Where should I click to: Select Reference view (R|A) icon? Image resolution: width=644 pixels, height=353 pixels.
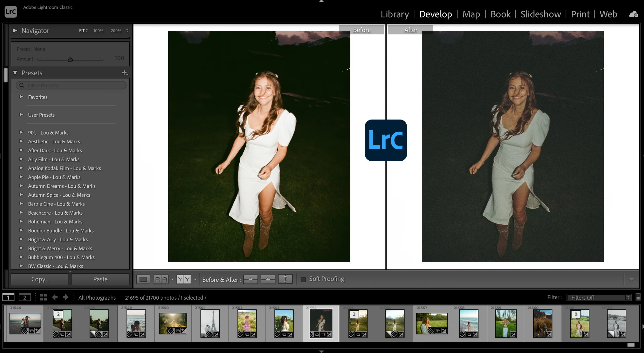tap(161, 279)
